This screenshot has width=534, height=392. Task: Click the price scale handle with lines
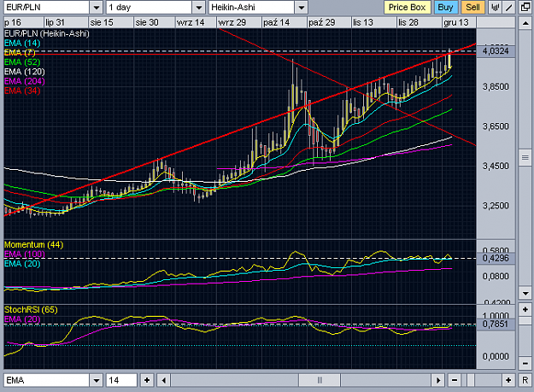[525, 157]
